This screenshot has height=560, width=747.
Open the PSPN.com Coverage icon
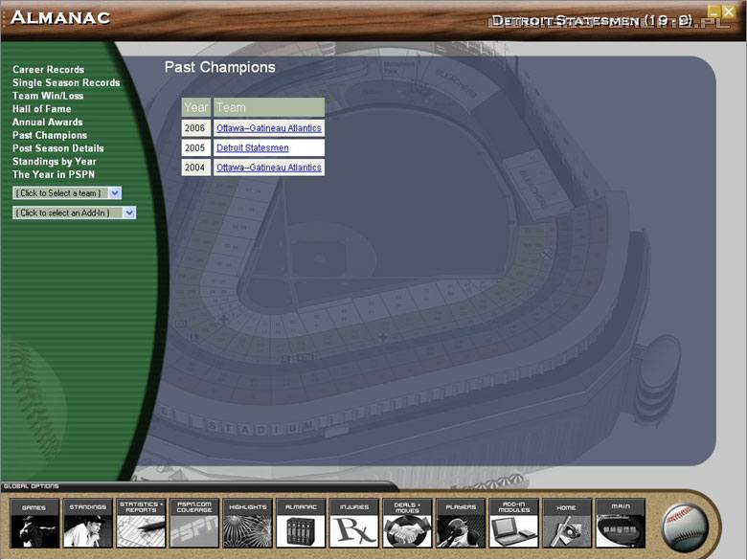[193, 523]
